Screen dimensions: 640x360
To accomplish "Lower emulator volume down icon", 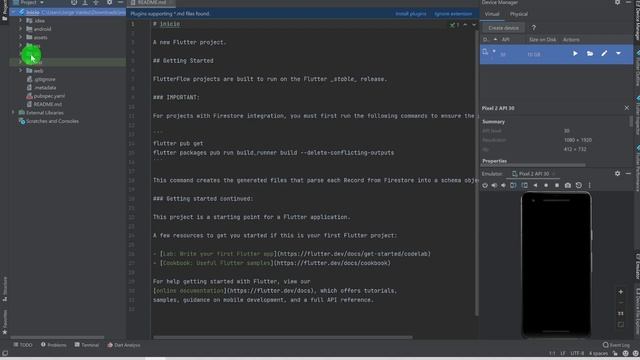I will 503,185.
